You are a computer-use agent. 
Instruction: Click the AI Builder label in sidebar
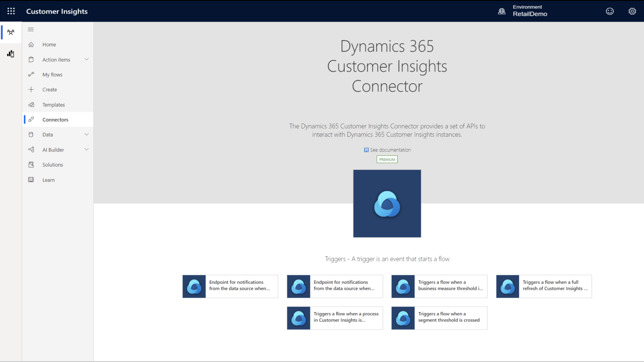53,150
